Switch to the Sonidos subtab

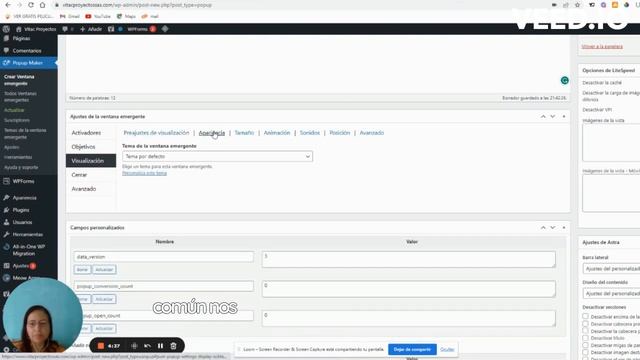[x=310, y=133]
